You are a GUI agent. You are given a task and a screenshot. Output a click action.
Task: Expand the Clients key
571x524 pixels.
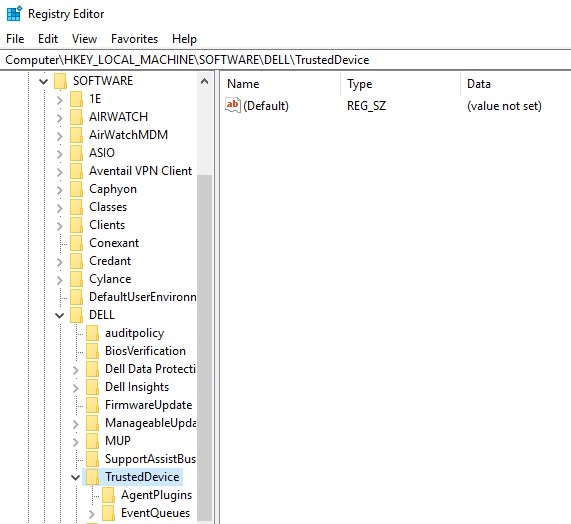59,226
